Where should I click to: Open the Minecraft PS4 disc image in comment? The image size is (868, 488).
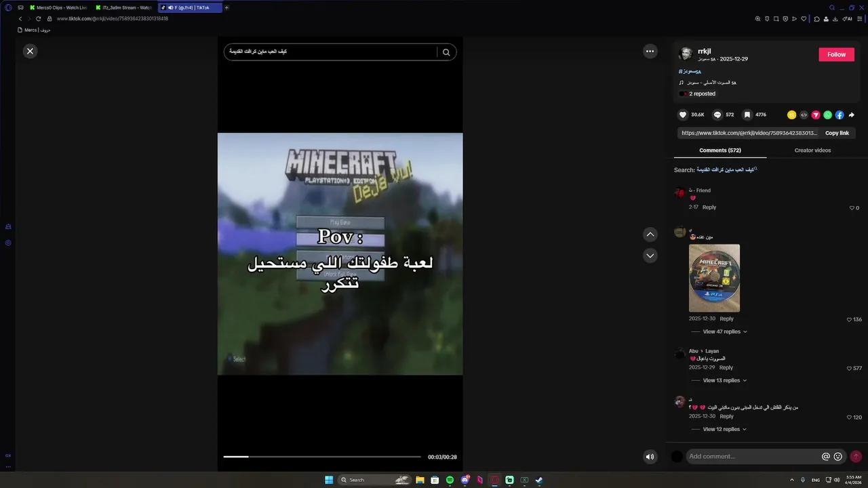[x=714, y=278]
